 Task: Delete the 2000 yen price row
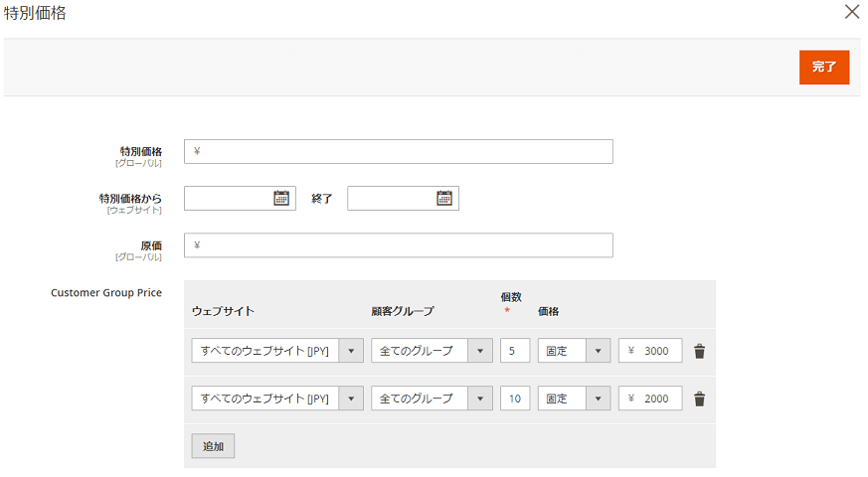[x=699, y=398]
